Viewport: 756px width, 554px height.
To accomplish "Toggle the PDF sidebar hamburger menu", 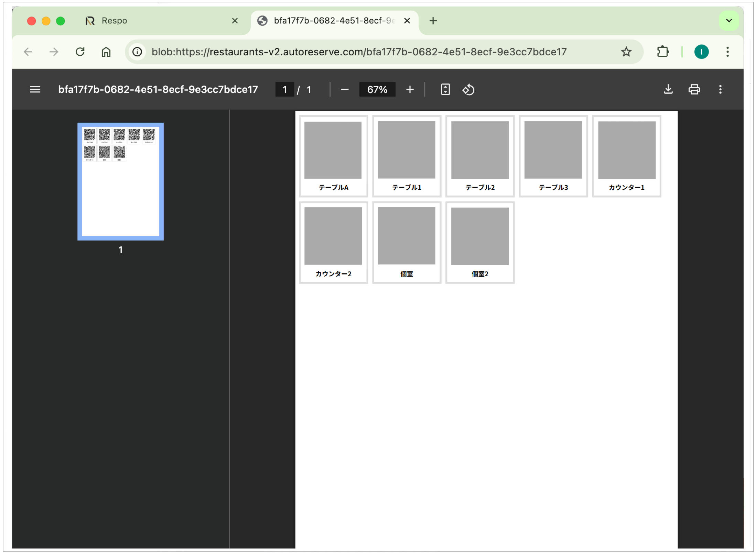I will coord(35,90).
